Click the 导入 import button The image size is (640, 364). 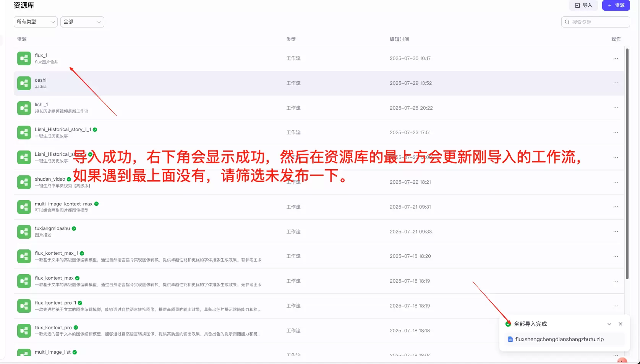[583, 5]
